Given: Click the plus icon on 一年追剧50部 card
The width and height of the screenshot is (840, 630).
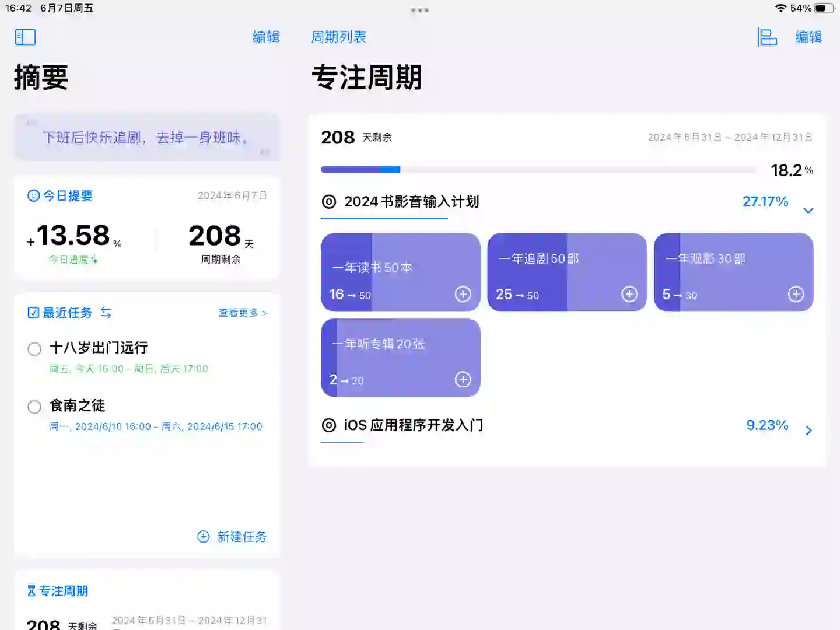Looking at the screenshot, I should pyautogui.click(x=629, y=295).
